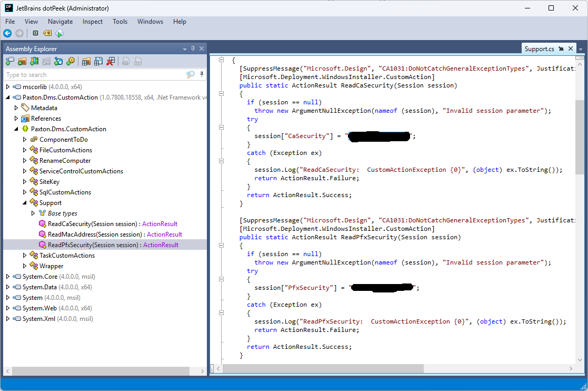The height and width of the screenshot is (391, 588).
Task: Pin the Assembly Explorer panel
Action: [x=193, y=49]
